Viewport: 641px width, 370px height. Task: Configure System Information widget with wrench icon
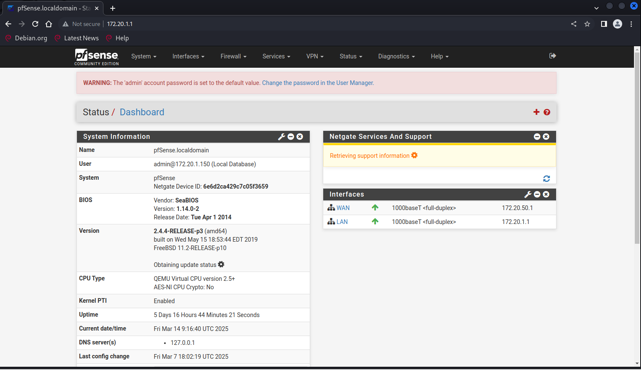(x=281, y=137)
